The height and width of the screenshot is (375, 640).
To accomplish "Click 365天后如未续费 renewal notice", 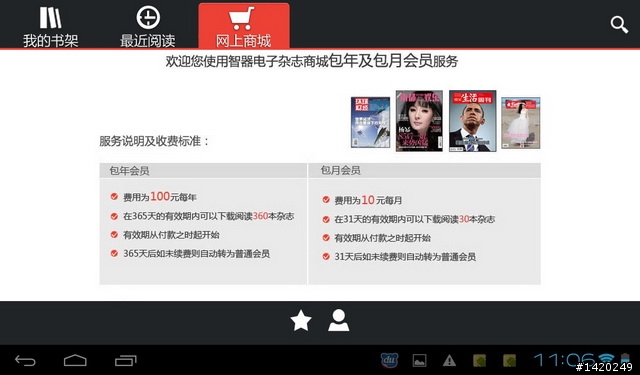I will tap(196, 254).
